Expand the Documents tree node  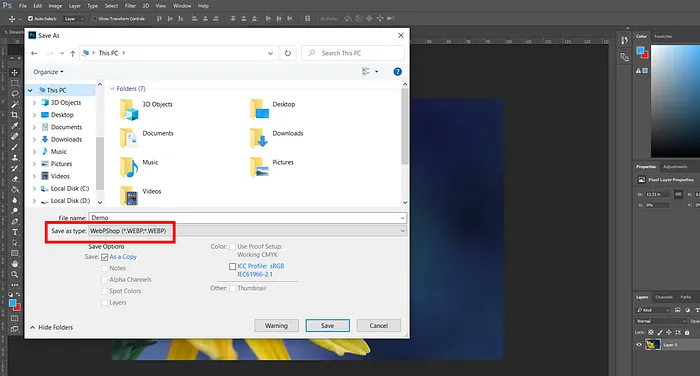[34, 127]
